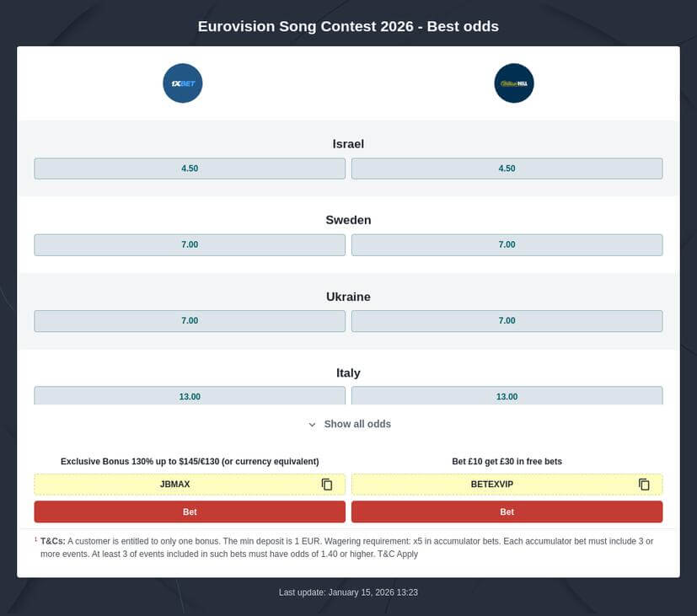Open the T&C Apply link
Image resolution: width=697 pixels, height=616 pixels.
397,554
